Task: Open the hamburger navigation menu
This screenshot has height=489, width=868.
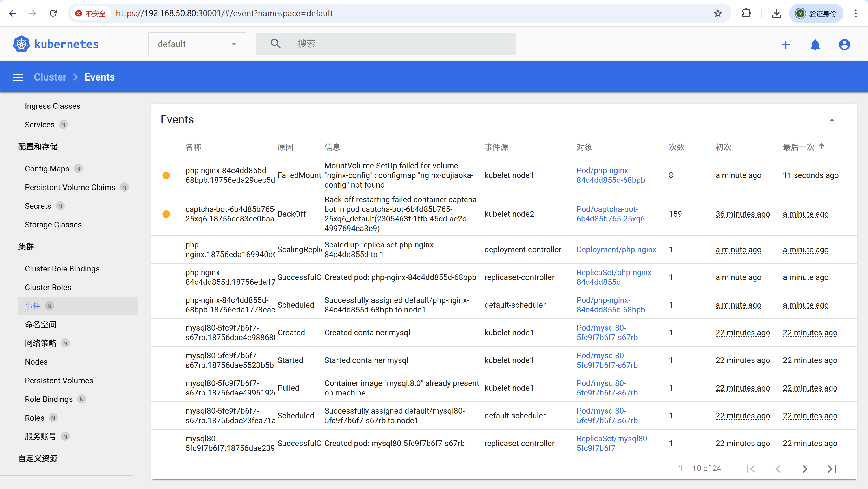Action: (18, 77)
